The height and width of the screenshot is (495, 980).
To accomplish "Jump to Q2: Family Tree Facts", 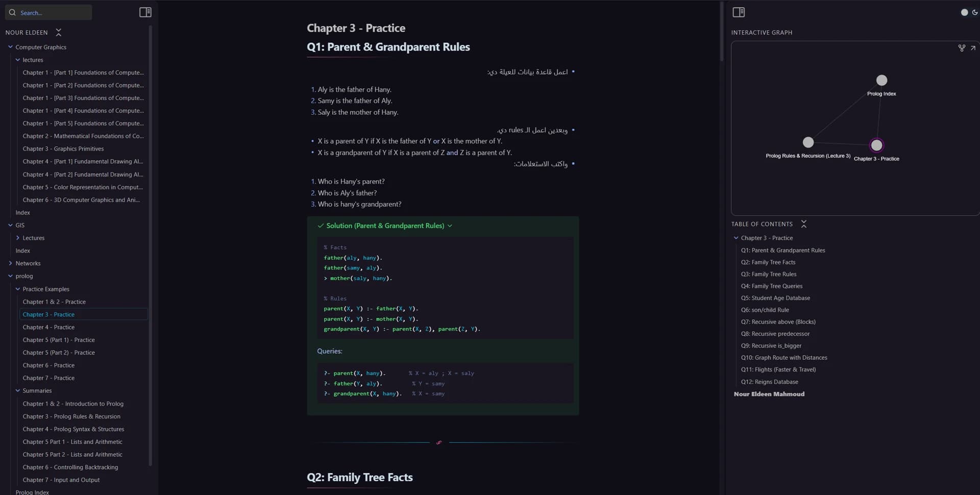I will click(x=768, y=262).
